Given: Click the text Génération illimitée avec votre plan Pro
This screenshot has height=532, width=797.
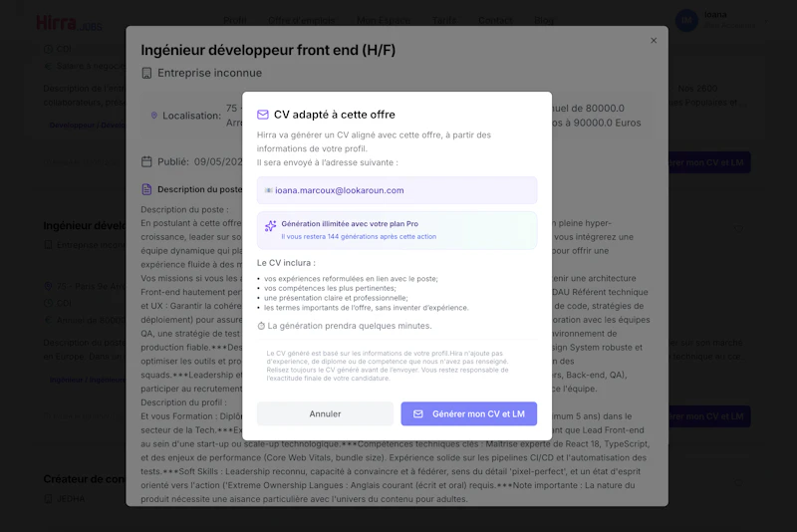Looking at the screenshot, I should (350, 223).
